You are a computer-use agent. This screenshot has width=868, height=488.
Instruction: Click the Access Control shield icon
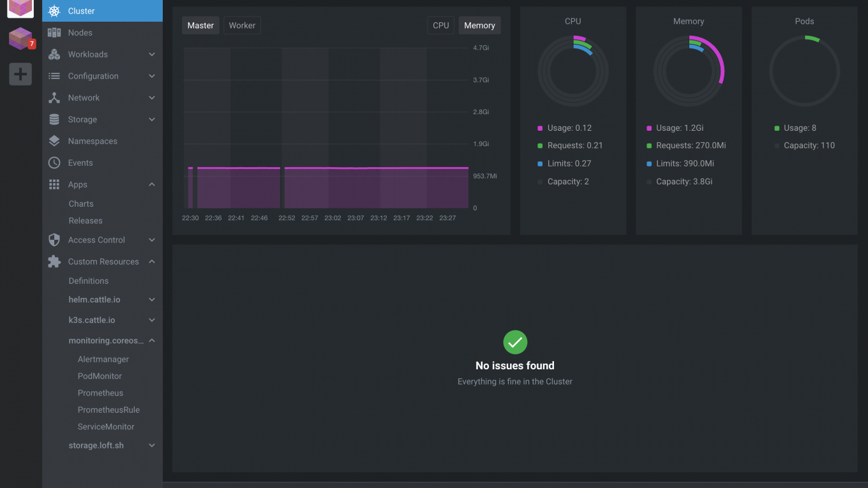coord(54,240)
